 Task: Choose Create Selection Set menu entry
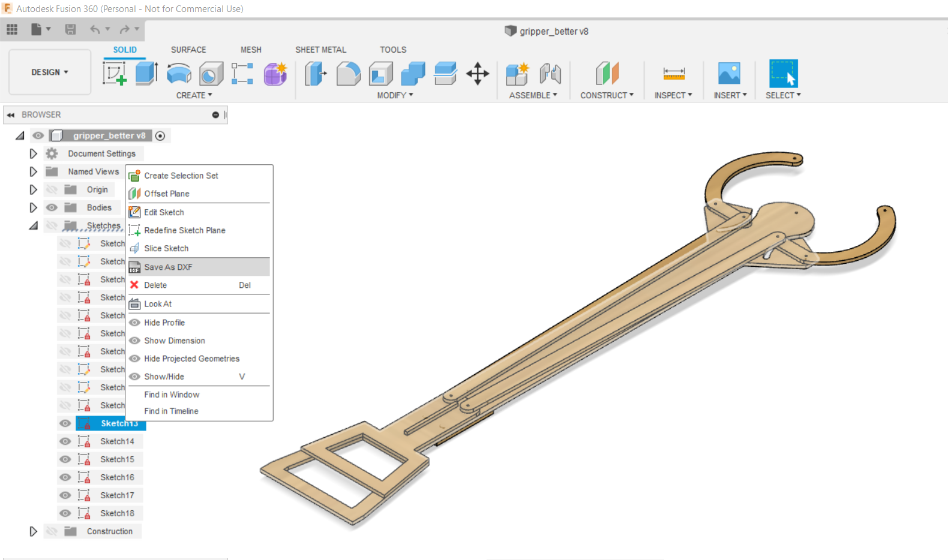click(199, 176)
